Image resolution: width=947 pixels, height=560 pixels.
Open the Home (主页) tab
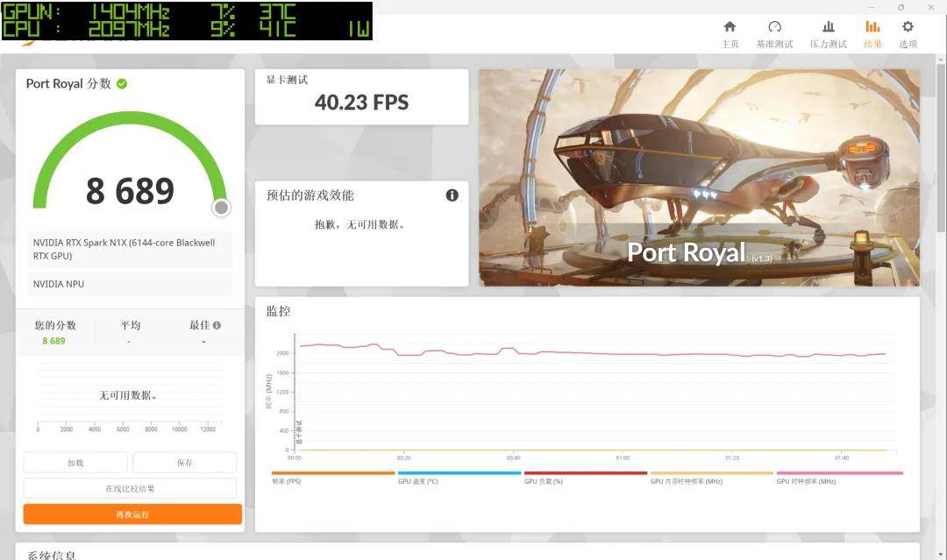(x=730, y=34)
